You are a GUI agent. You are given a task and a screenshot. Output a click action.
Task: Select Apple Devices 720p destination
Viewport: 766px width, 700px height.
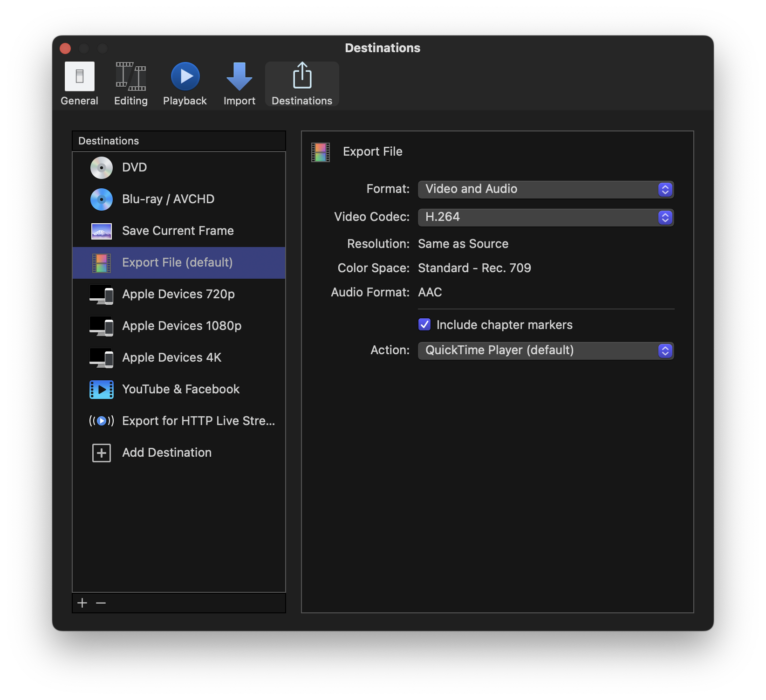[179, 295]
